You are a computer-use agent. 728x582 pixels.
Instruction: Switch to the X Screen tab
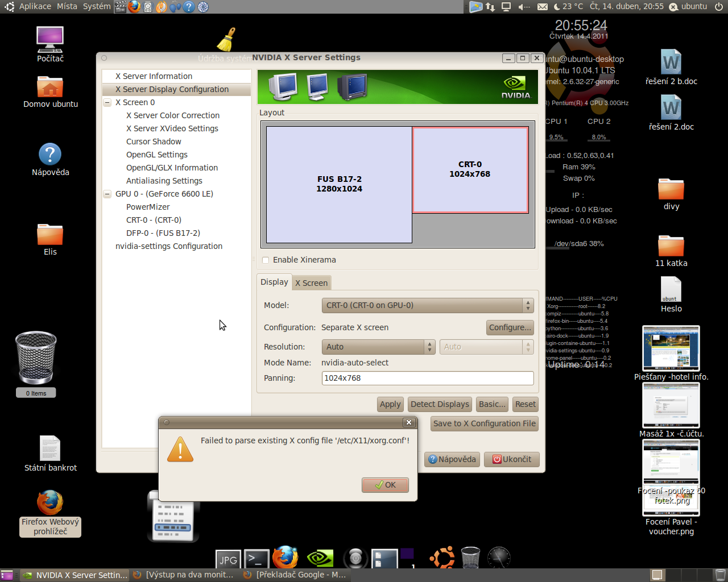311,283
